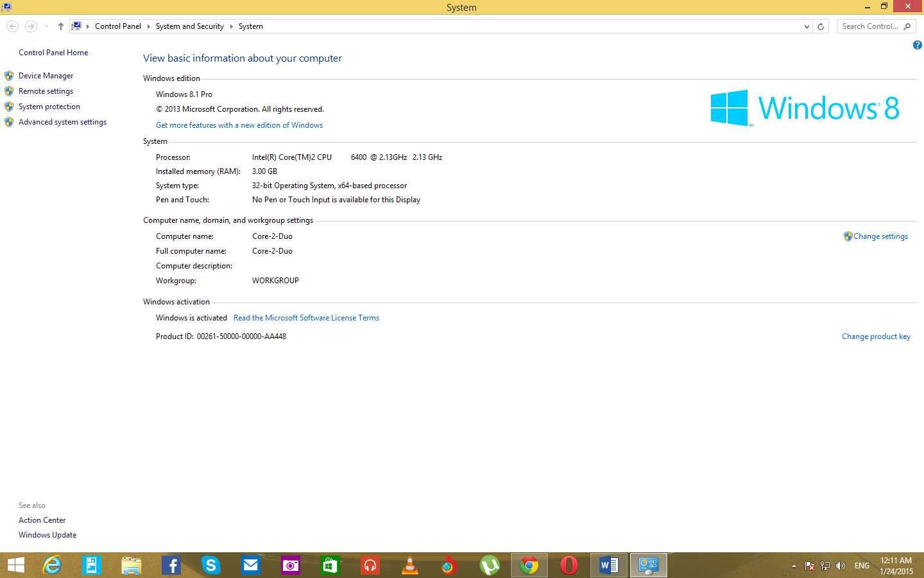924x578 pixels.
Task: Navigate to Control Panel breadcrumb
Action: point(118,26)
